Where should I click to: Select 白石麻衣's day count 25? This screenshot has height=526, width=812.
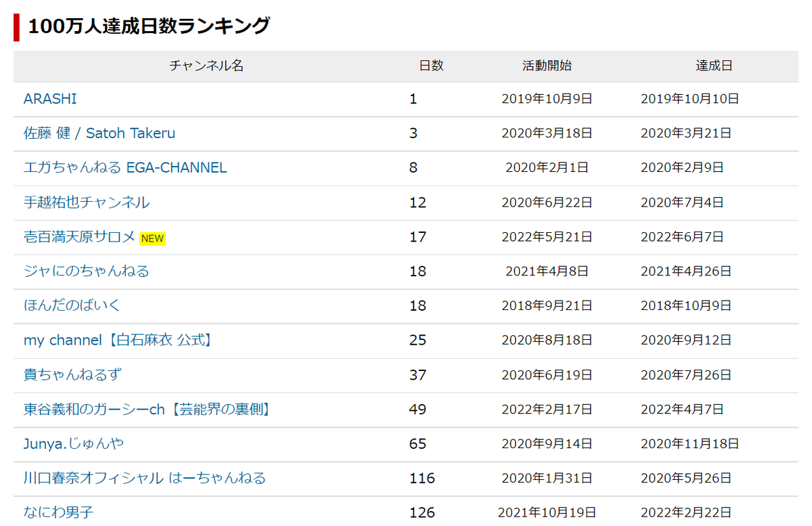(x=418, y=341)
